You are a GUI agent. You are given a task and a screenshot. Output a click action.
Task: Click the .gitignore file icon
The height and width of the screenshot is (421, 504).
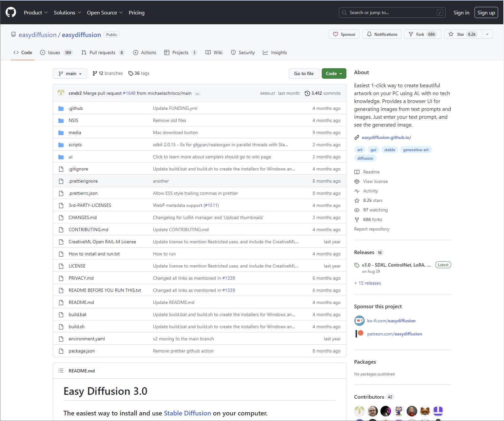(61, 169)
